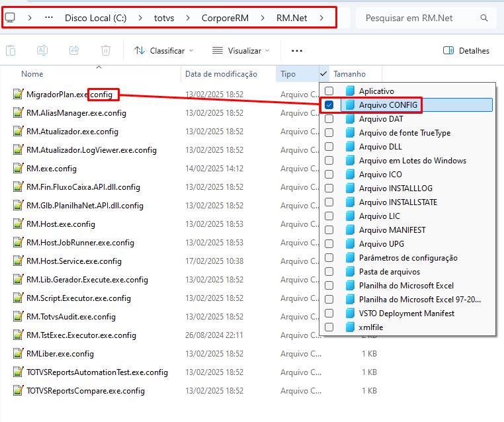Click the RMLiber.exe.config file icon
This screenshot has height=422, width=504.
(18, 353)
